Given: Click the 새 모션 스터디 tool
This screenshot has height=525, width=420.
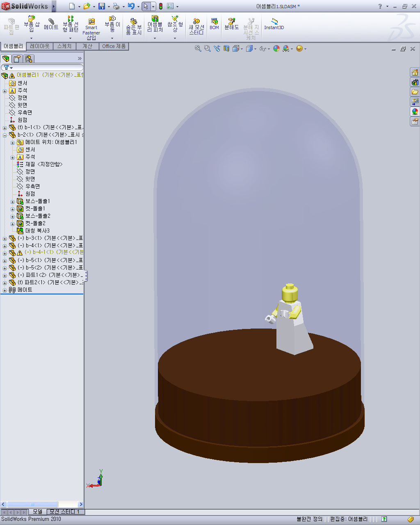Looking at the screenshot, I should [x=196, y=27].
